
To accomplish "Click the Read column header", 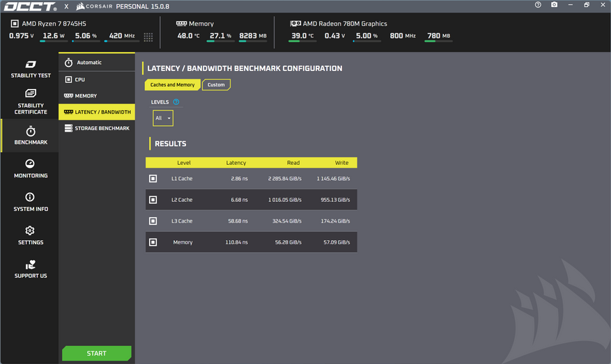I will coord(293,163).
